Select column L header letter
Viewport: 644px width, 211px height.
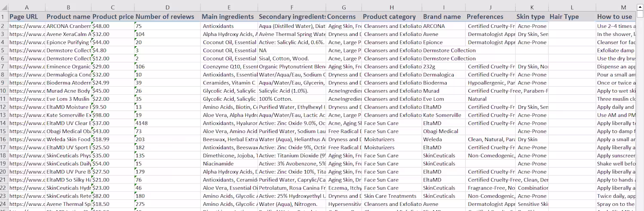572,7
